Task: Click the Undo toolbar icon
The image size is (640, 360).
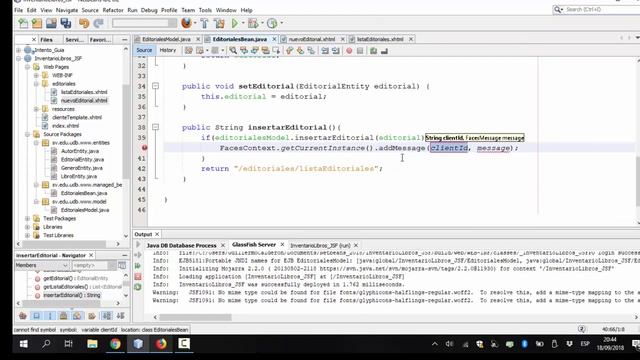Action: click(84, 23)
